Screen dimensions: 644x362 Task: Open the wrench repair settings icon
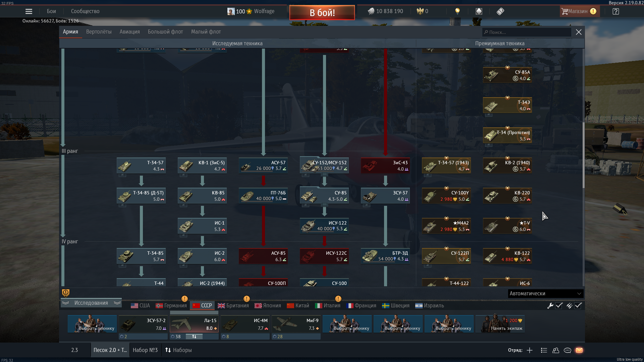[x=550, y=306]
